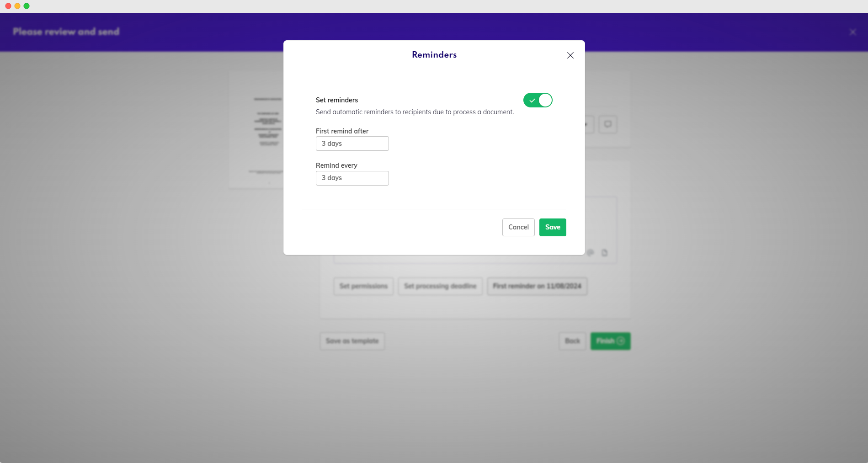Go Back to the previous step
The image size is (868, 463).
point(572,341)
